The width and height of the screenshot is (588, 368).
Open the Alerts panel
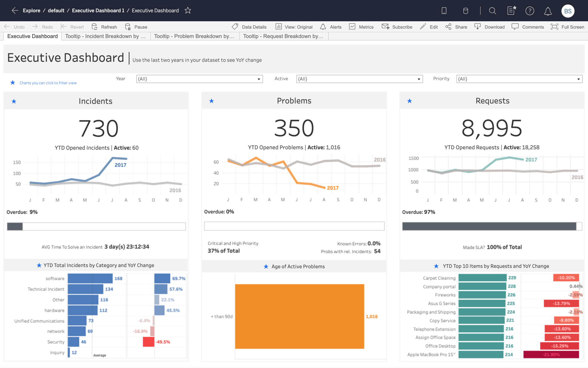(330, 27)
